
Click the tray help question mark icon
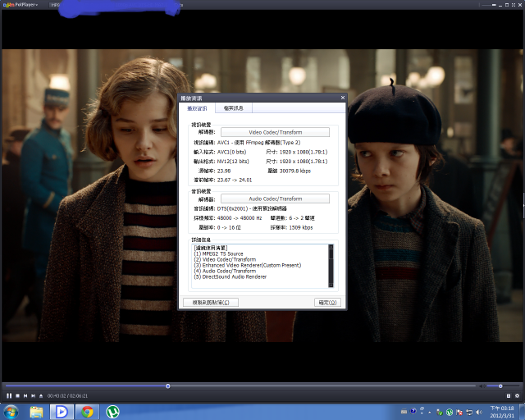[413, 411]
